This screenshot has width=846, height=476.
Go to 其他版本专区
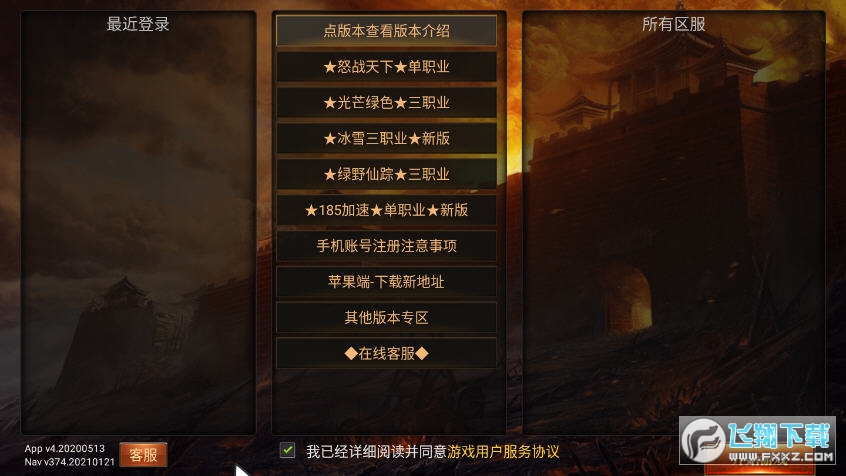(386, 317)
